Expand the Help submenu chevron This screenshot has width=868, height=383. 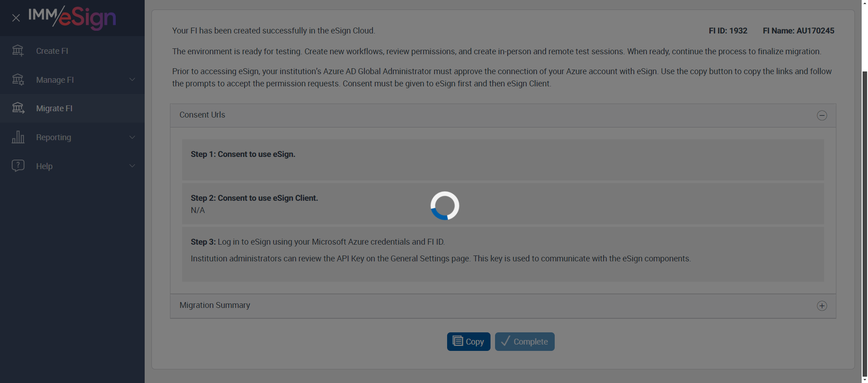[x=132, y=166]
